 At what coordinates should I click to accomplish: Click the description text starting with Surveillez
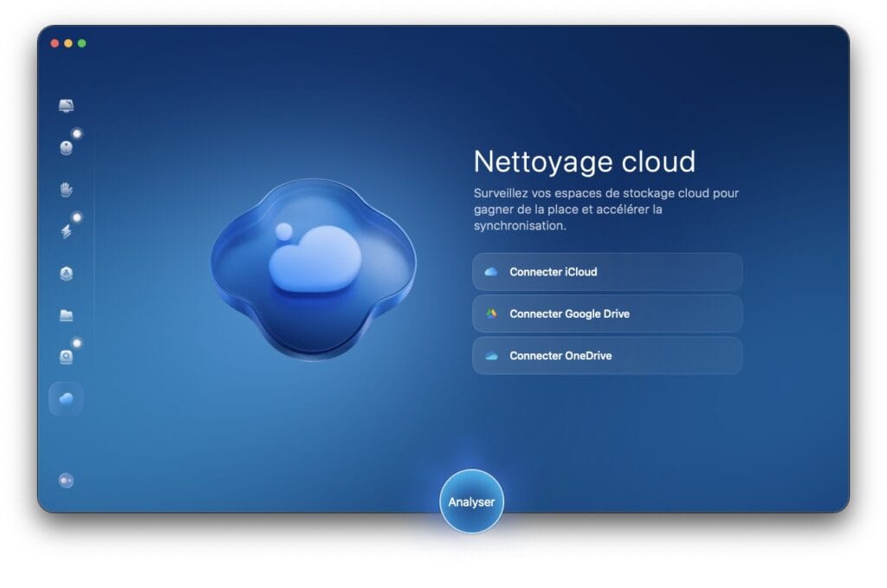(605, 210)
